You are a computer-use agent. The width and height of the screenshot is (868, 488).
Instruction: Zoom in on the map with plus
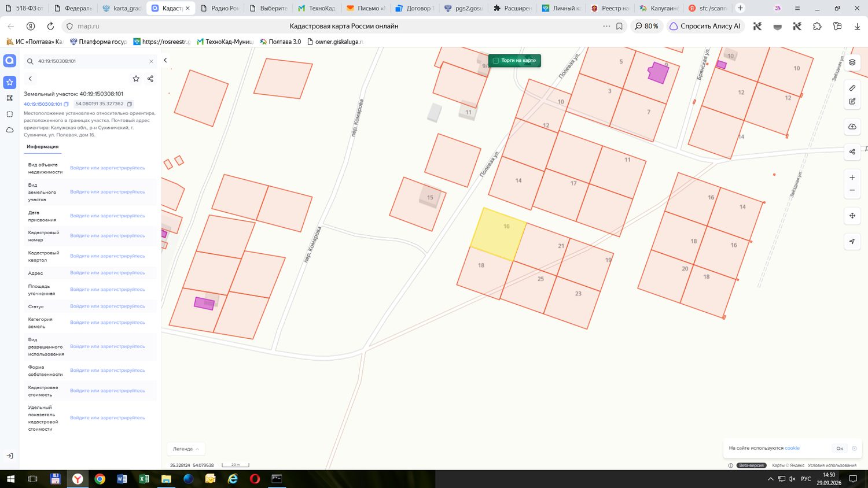point(852,178)
